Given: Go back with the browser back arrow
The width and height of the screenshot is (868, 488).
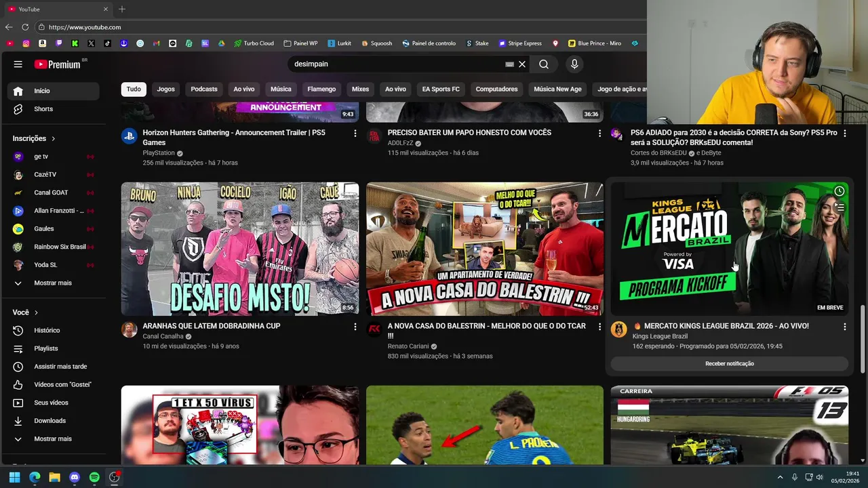Looking at the screenshot, I should 9,27.
